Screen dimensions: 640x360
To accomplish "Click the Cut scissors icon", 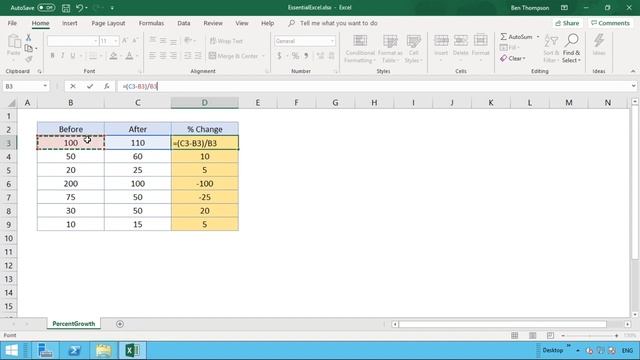I will click(x=29, y=38).
